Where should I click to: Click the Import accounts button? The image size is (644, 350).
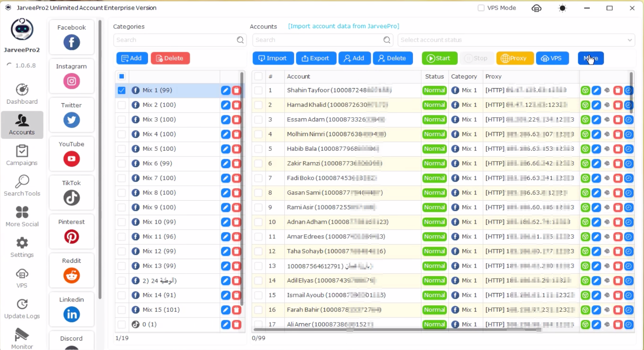point(273,58)
